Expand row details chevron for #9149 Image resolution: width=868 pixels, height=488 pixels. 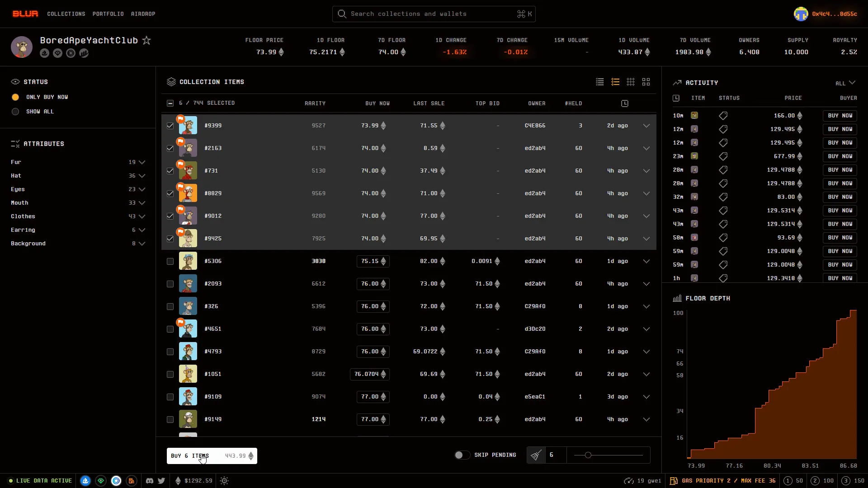click(646, 419)
